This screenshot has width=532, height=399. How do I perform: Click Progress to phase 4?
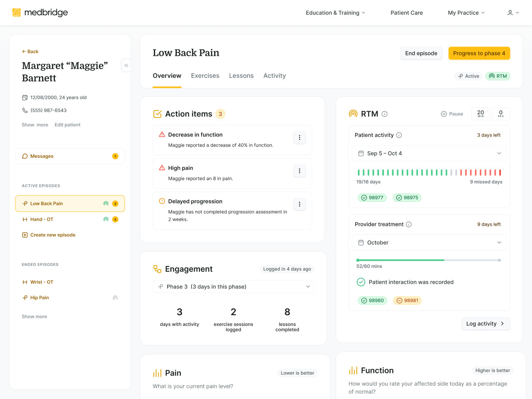479,53
